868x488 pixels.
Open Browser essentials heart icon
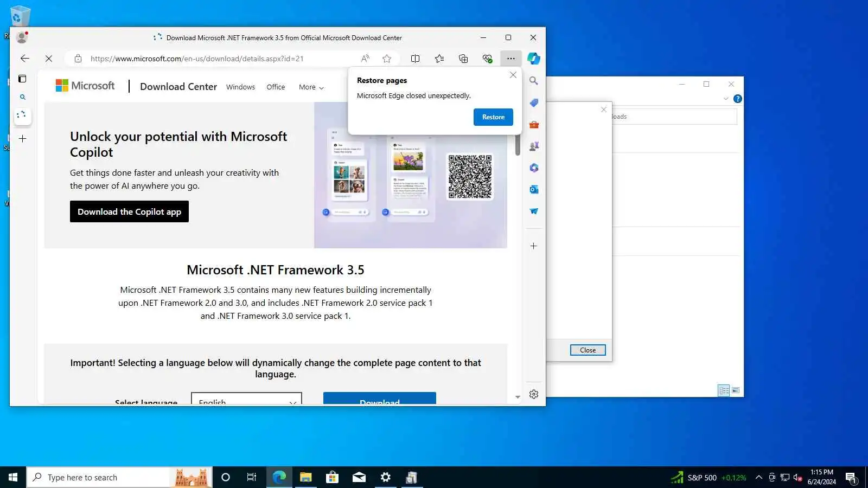[x=487, y=59]
